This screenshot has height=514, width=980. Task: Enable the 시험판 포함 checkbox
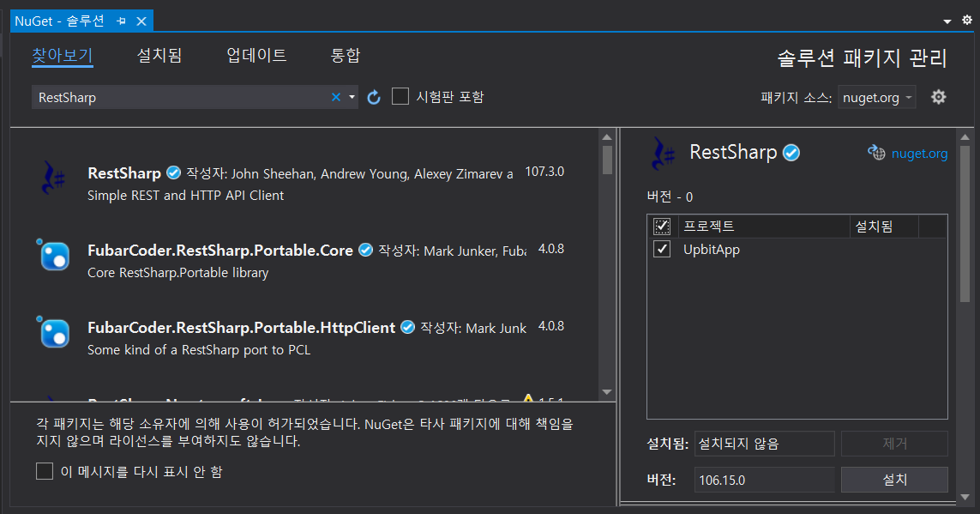tap(400, 96)
